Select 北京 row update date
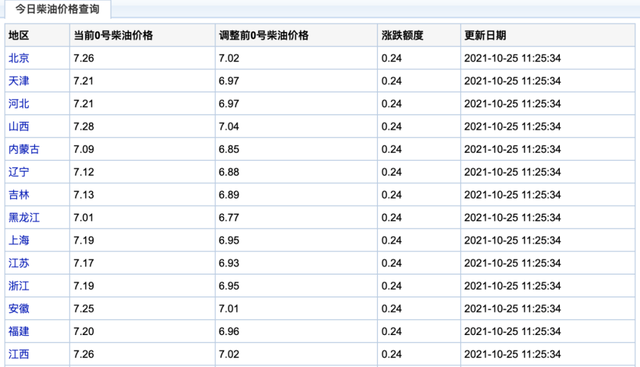Image resolution: width=640 pixels, height=367 pixels. pyautogui.click(x=513, y=58)
